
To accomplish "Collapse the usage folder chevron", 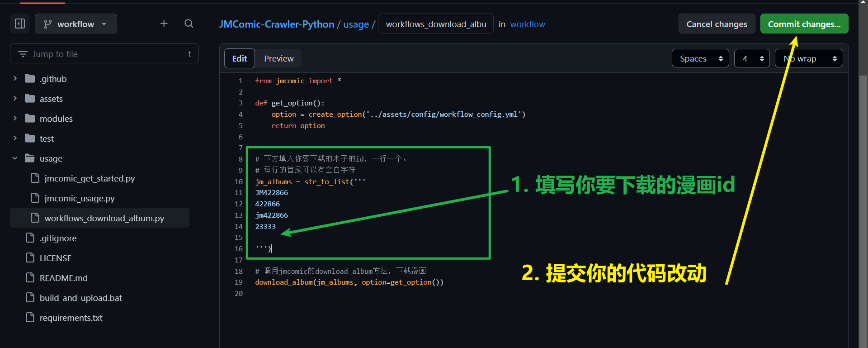I will pos(15,158).
